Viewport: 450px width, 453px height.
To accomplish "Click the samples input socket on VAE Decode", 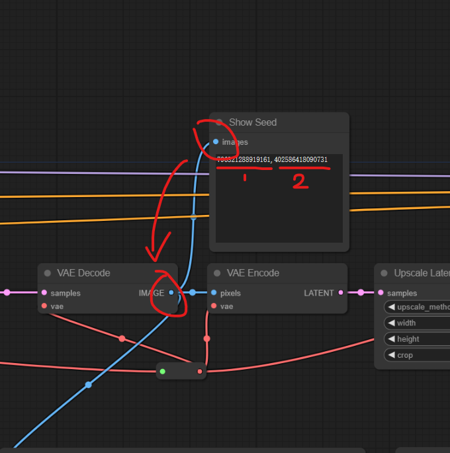I will click(x=44, y=293).
